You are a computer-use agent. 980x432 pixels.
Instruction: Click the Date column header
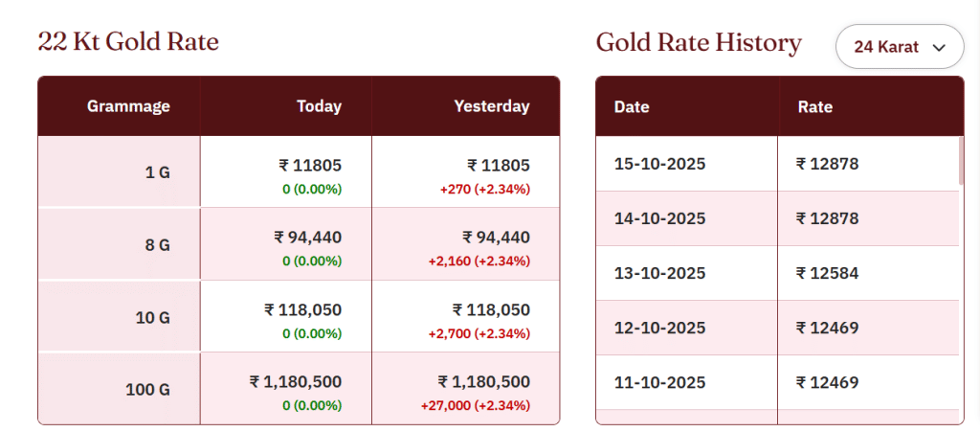(632, 107)
